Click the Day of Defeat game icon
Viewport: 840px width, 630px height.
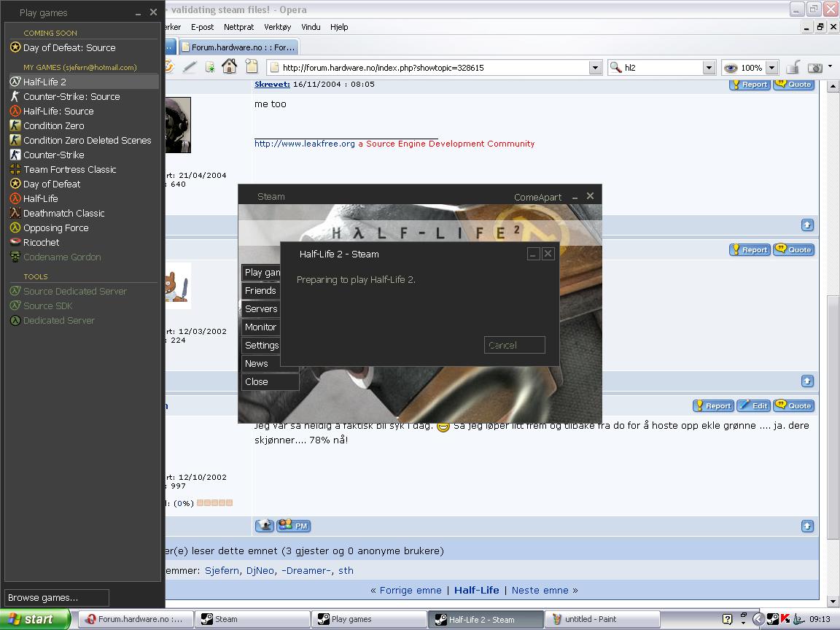pos(15,184)
